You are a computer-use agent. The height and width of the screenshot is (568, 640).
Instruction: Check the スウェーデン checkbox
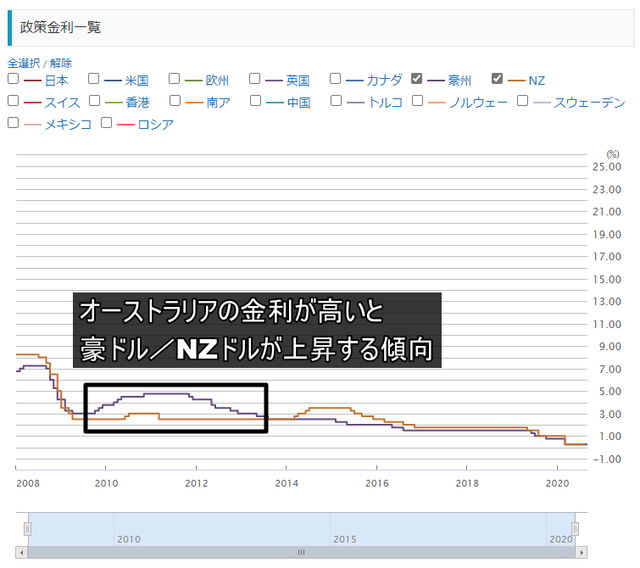522,100
